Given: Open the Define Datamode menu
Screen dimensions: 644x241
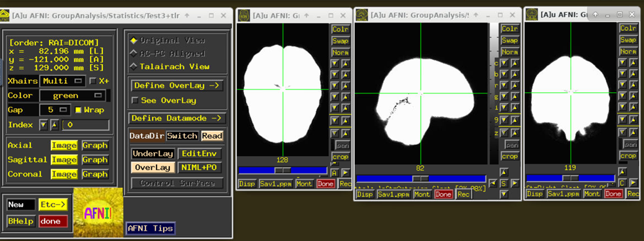Looking at the screenshot, I should pyautogui.click(x=177, y=118).
